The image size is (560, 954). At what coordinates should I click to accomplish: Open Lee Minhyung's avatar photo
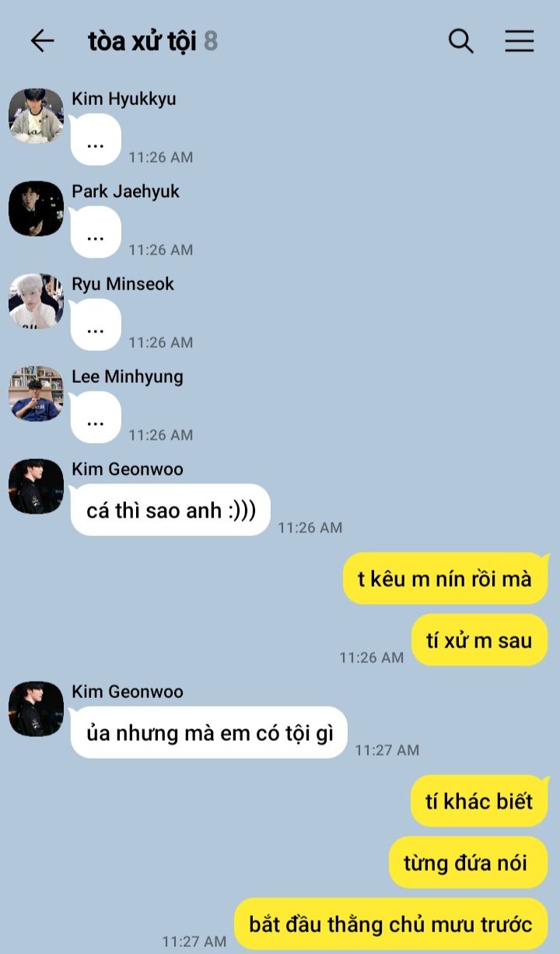[x=36, y=394]
